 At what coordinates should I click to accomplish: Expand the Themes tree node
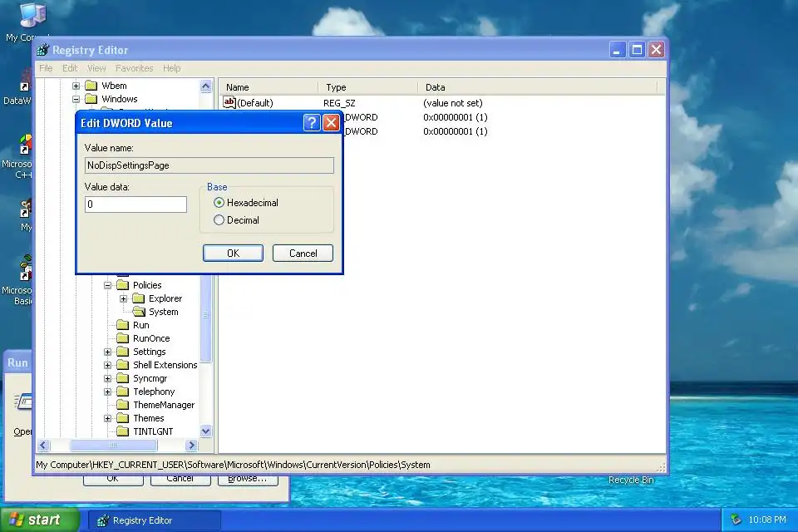(107, 418)
